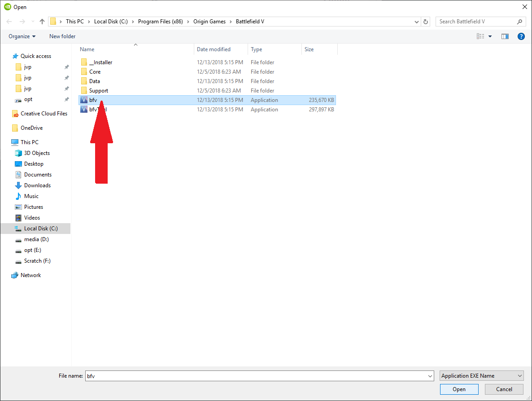Image resolution: width=532 pixels, height=401 pixels.
Task: Click Program Files (x86) breadcrumb
Action: 161,22
